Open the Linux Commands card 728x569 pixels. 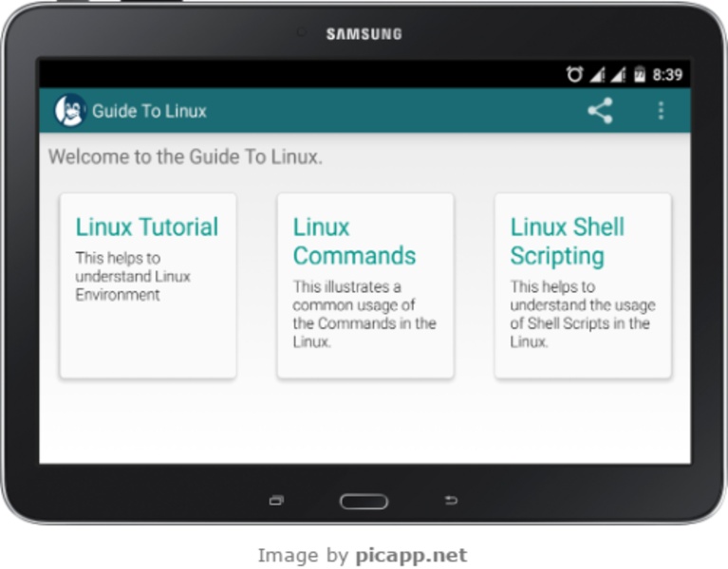pyautogui.click(x=365, y=285)
